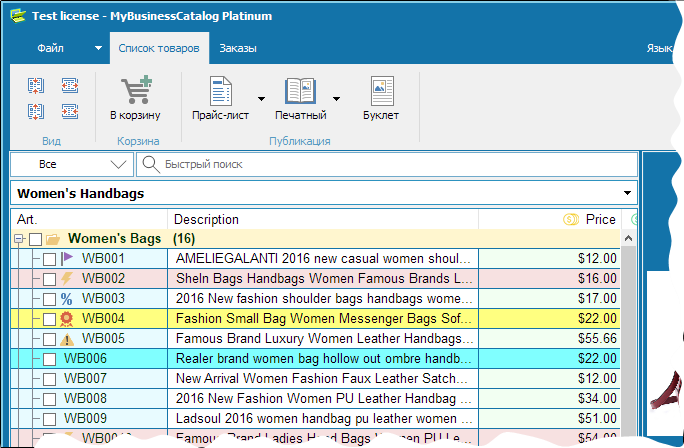Click the percent discount icon on WB003
This screenshot has height=448, width=684.
pos(67,299)
